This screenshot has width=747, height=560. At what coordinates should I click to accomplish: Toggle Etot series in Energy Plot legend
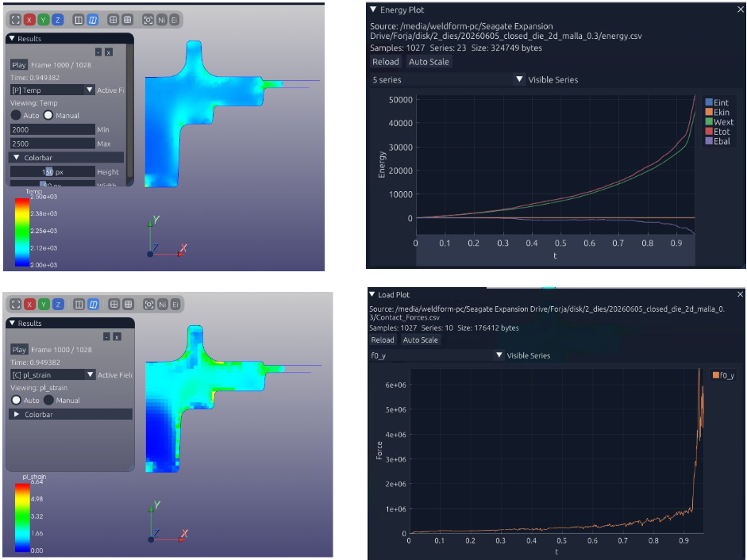point(717,132)
